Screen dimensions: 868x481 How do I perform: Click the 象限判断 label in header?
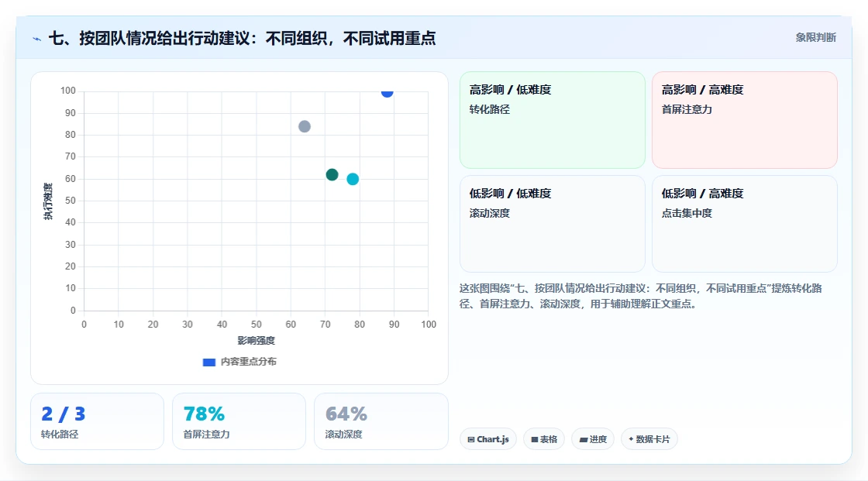815,38
